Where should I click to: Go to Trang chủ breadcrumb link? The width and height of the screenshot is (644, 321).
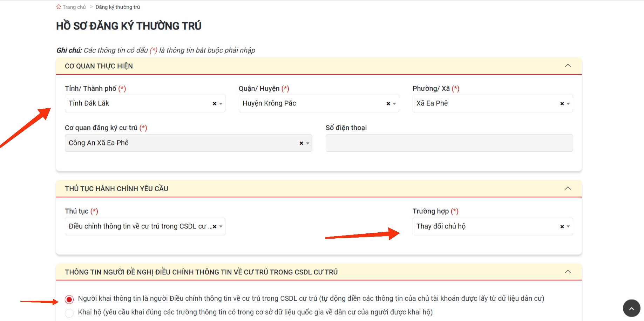tap(74, 7)
